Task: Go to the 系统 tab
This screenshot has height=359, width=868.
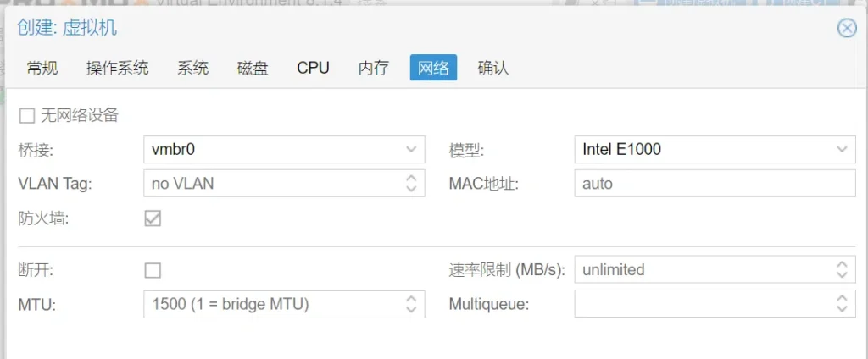Action: [x=192, y=68]
